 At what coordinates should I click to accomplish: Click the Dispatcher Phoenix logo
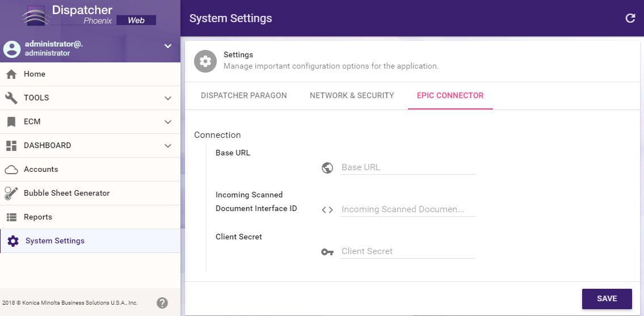[x=89, y=15]
